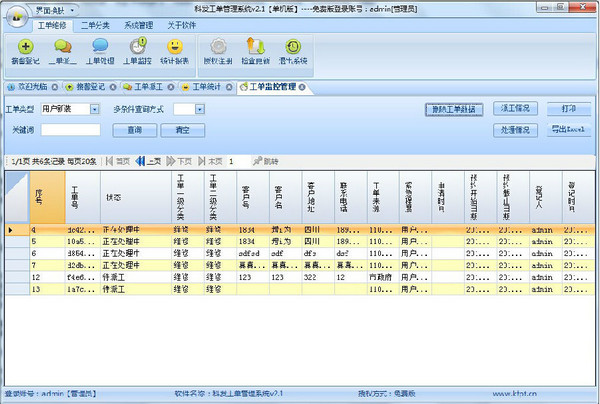
Task: Switch to the 系统管理 menu tab
Action: tap(138, 25)
